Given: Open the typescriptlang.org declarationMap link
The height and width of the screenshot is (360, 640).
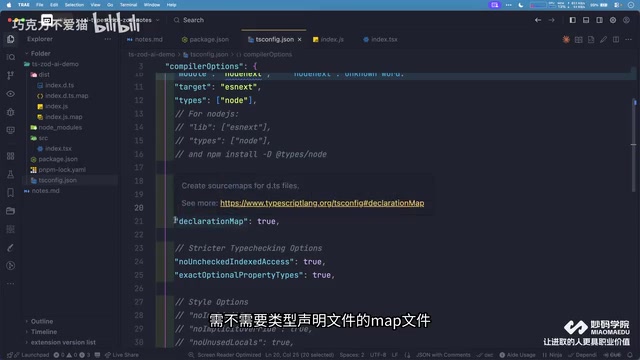Looking at the screenshot, I should (322, 203).
